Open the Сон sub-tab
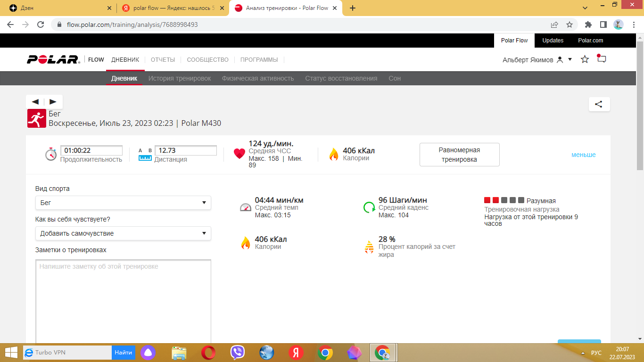The width and height of the screenshot is (644, 362). (x=395, y=78)
